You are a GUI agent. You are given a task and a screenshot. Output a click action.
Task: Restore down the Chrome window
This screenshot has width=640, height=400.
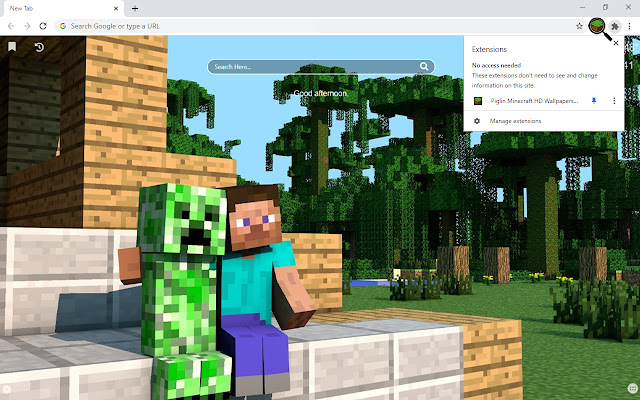(605, 7)
